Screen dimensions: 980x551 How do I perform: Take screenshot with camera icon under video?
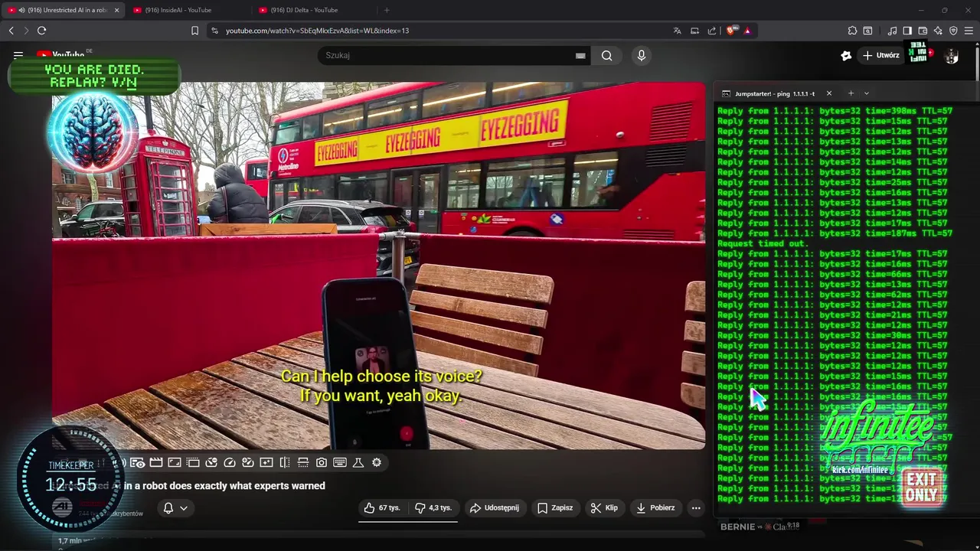point(322,462)
